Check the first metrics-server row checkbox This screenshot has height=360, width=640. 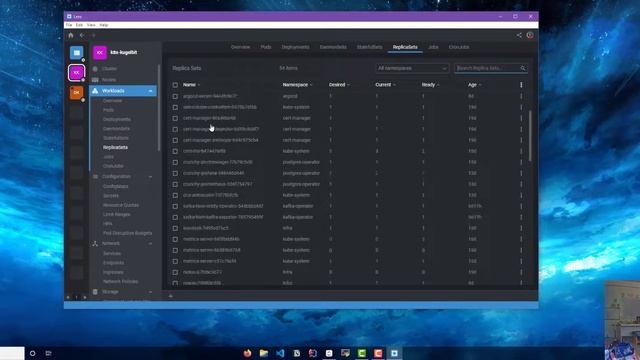point(175,240)
